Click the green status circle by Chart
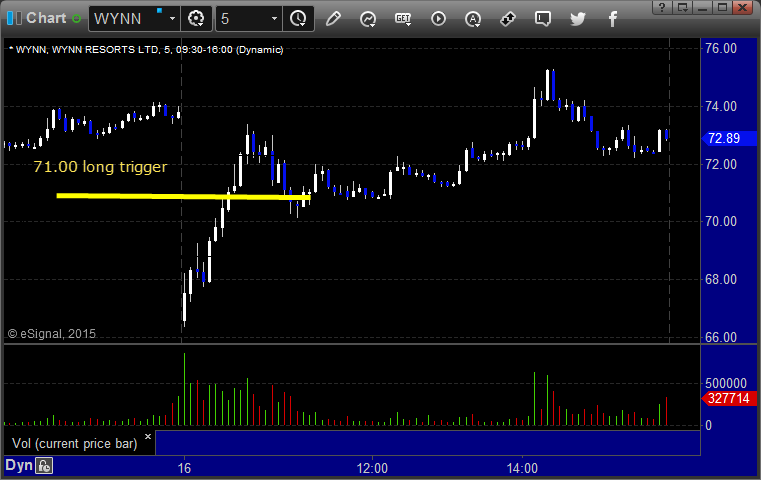 76,19
